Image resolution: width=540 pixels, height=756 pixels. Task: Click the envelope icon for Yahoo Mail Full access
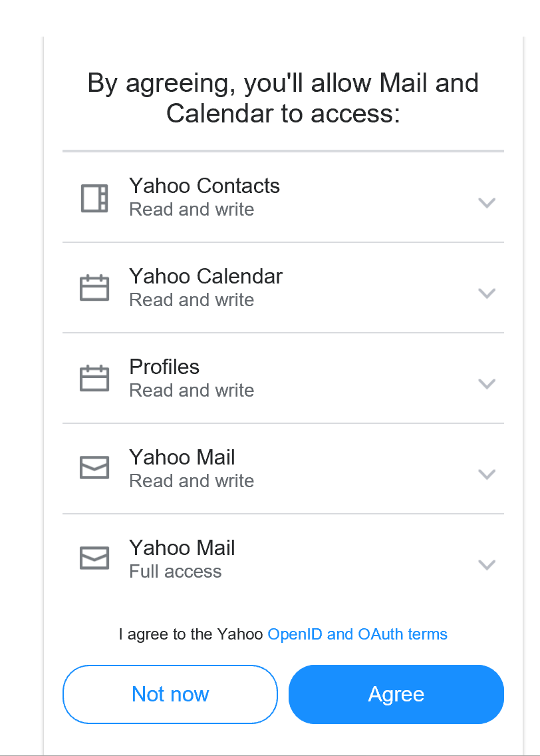point(94,558)
